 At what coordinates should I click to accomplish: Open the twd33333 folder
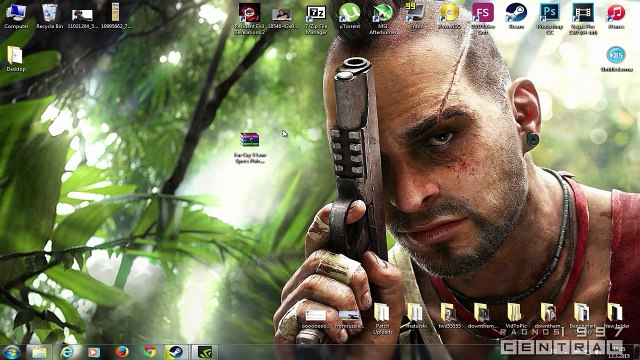coord(449,316)
